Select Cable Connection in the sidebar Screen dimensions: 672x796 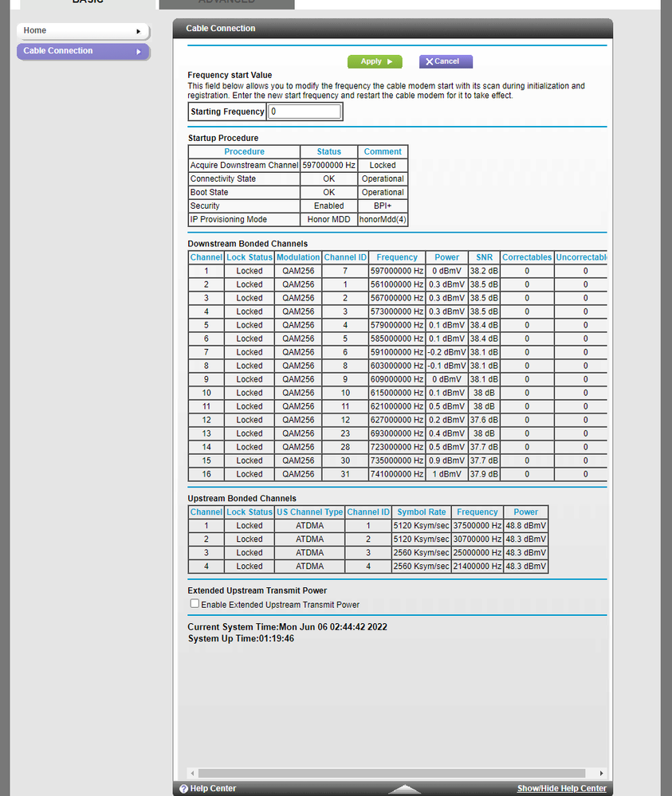[83, 51]
